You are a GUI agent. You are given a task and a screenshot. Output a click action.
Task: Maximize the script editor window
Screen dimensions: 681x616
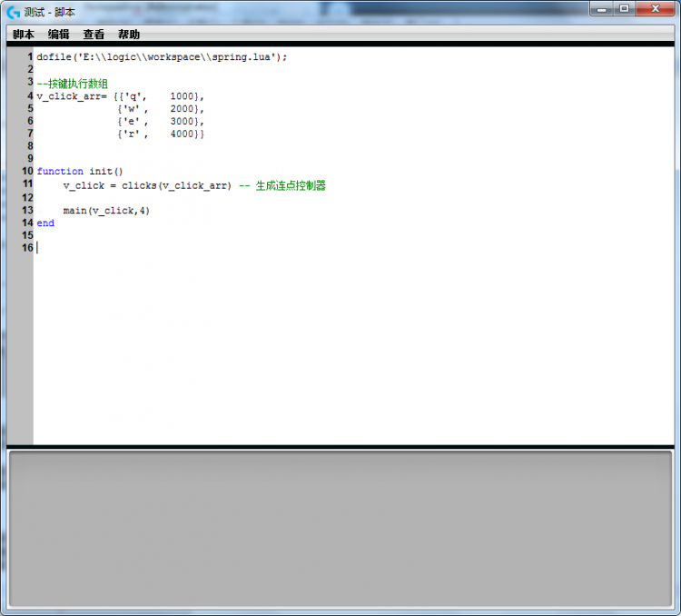coord(625,8)
